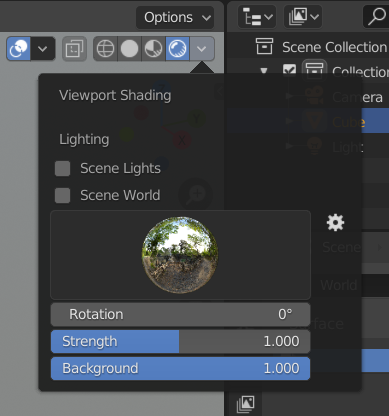
Task: Select the Cube item in outliner
Action: [349, 122]
